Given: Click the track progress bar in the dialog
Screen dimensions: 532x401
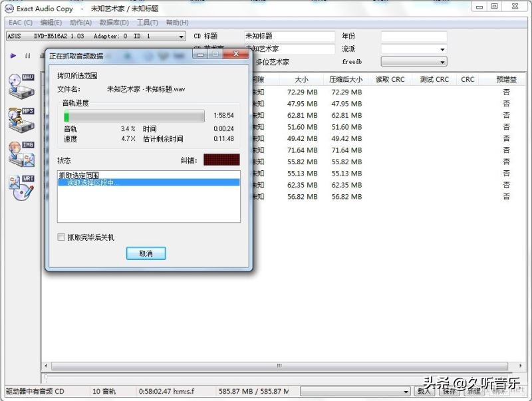Looking at the screenshot, I should 134,116.
